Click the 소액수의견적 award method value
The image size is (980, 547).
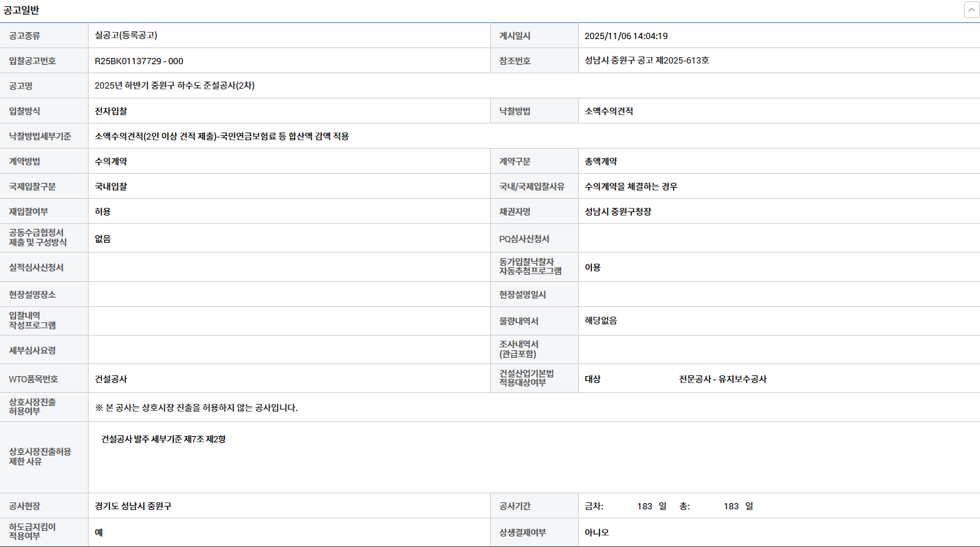(609, 111)
